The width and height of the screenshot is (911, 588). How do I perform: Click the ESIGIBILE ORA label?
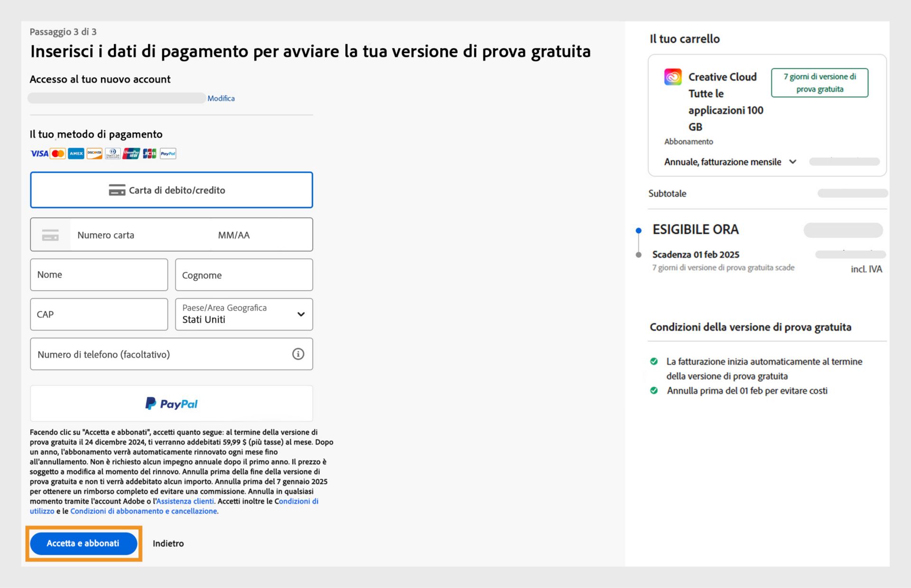pyautogui.click(x=696, y=230)
